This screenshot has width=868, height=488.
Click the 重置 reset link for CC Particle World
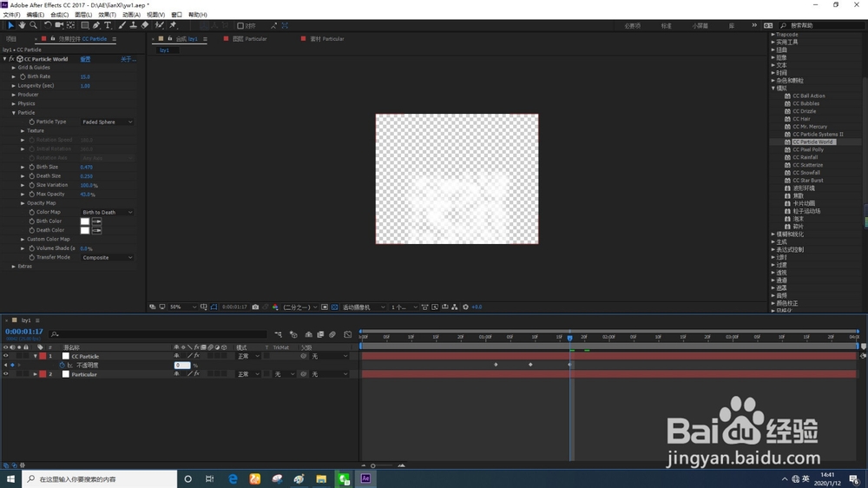coord(85,59)
